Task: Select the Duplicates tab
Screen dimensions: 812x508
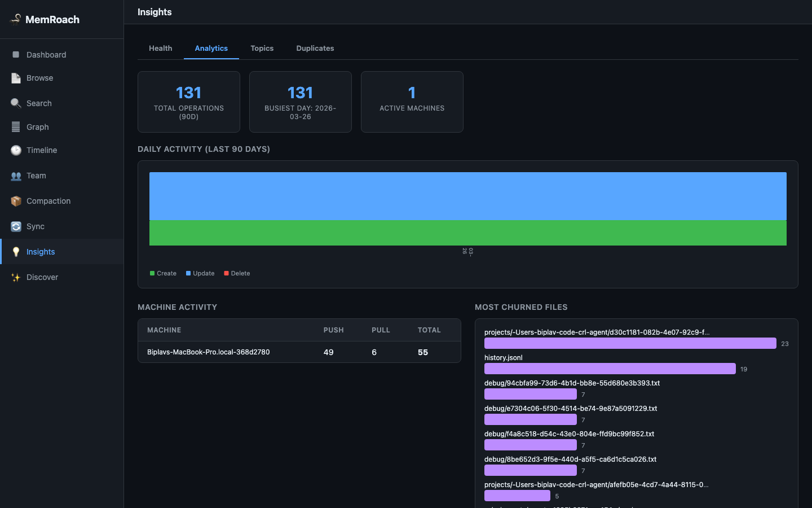Action: (315, 48)
